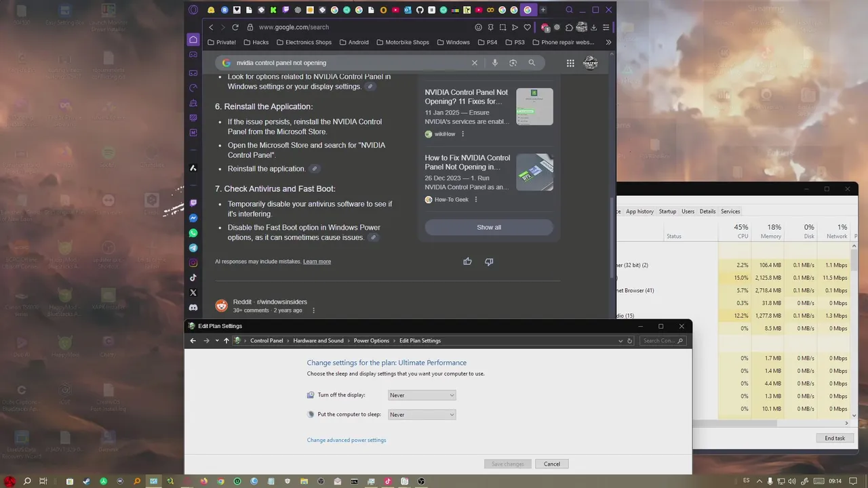Open TikTok from the browser sidebar
868x488 pixels.
[193, 278]
